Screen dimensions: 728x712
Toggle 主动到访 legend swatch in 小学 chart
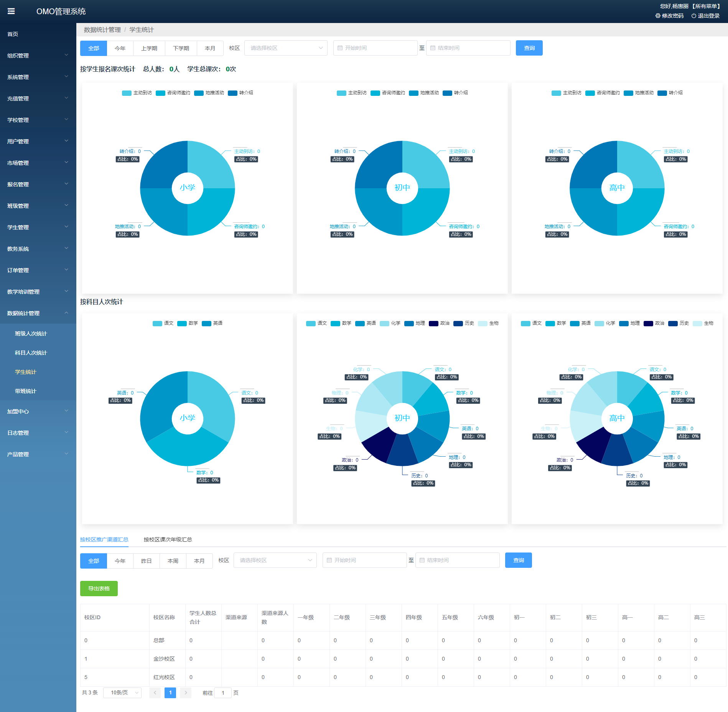(127, 93)
